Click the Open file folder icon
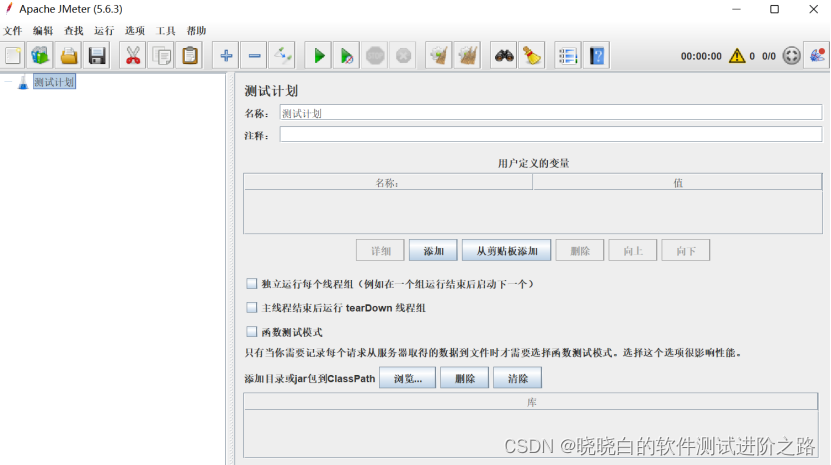 pyautogui.click(x=69, y=56)
